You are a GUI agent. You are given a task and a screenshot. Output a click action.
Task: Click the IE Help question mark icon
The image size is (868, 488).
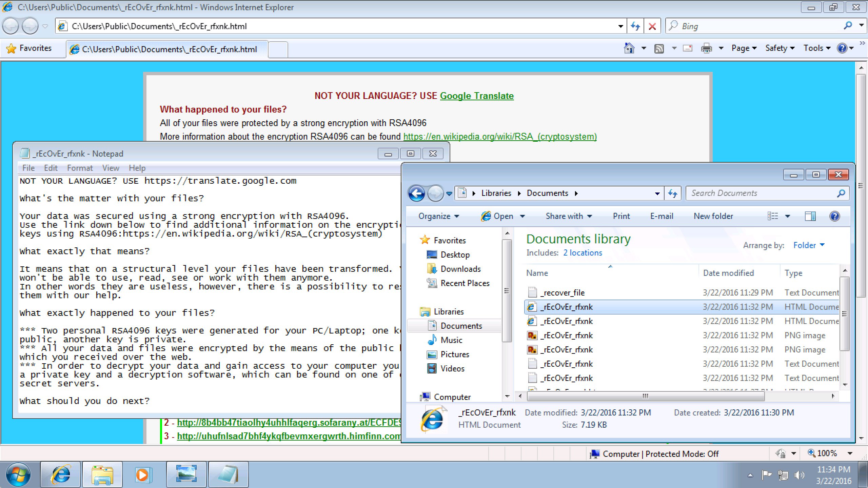(x=842, y=48)
